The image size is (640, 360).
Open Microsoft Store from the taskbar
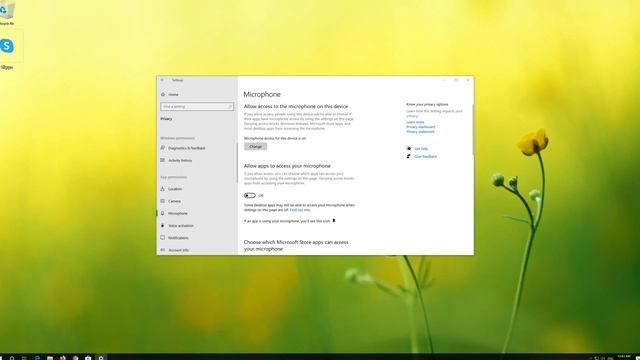coord(88,357)
